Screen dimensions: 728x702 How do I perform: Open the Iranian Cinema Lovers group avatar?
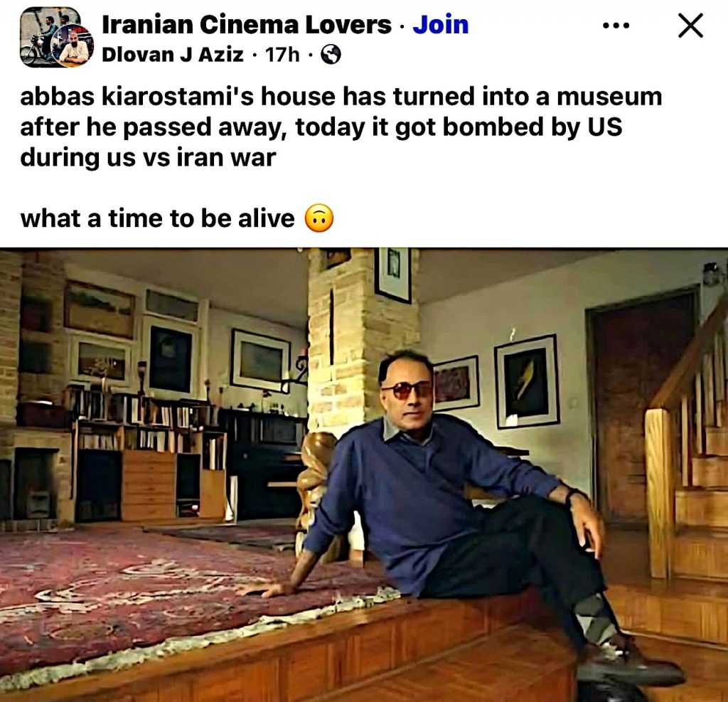[49, 35]
